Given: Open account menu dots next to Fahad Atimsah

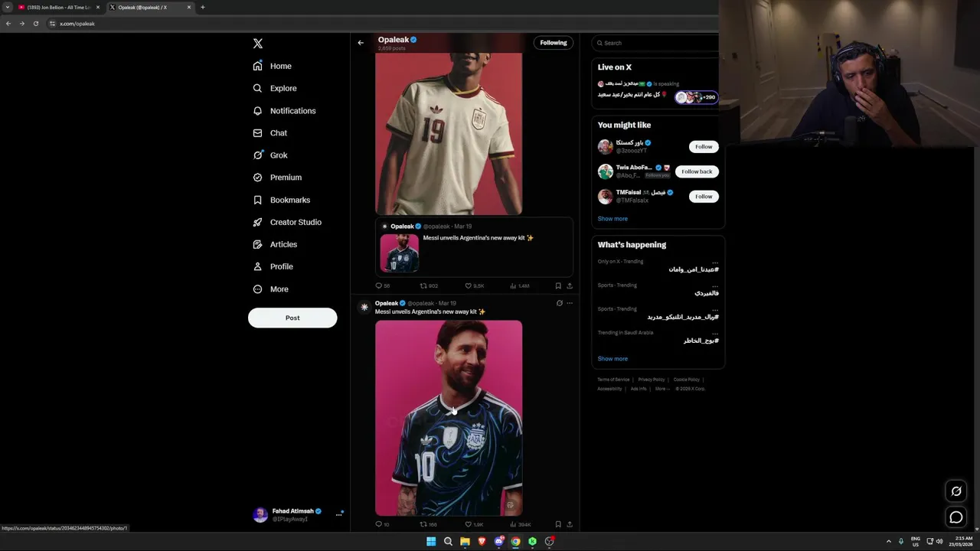Looking at the screenshot, I should [338, 515].
